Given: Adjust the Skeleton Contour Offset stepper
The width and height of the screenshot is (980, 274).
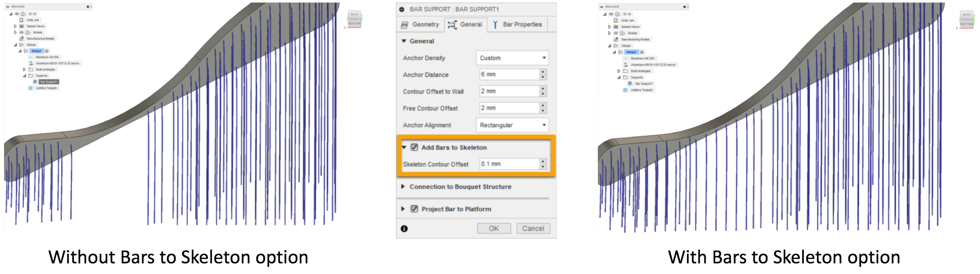Looking at the screenshot, I should [543, 164].
